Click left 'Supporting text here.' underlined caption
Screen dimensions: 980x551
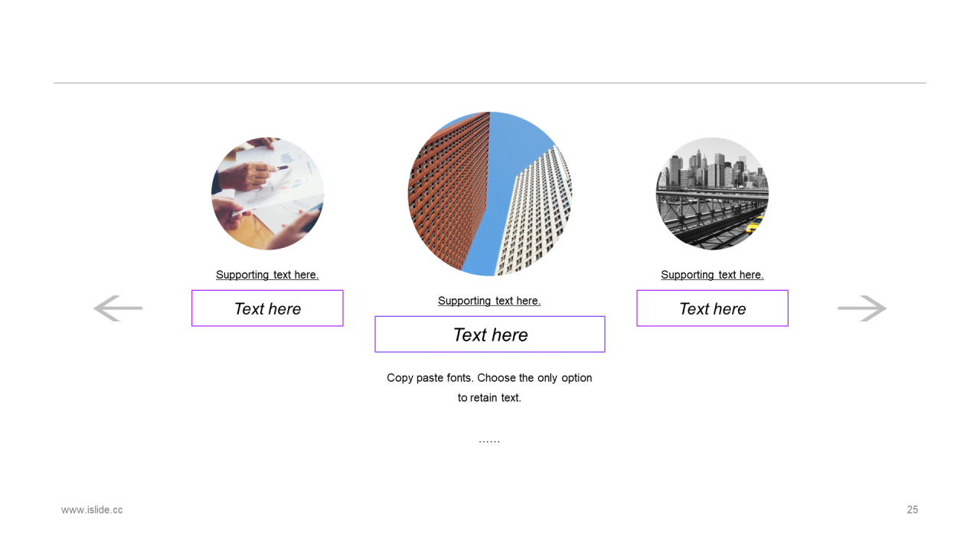(x=267, y=275)
